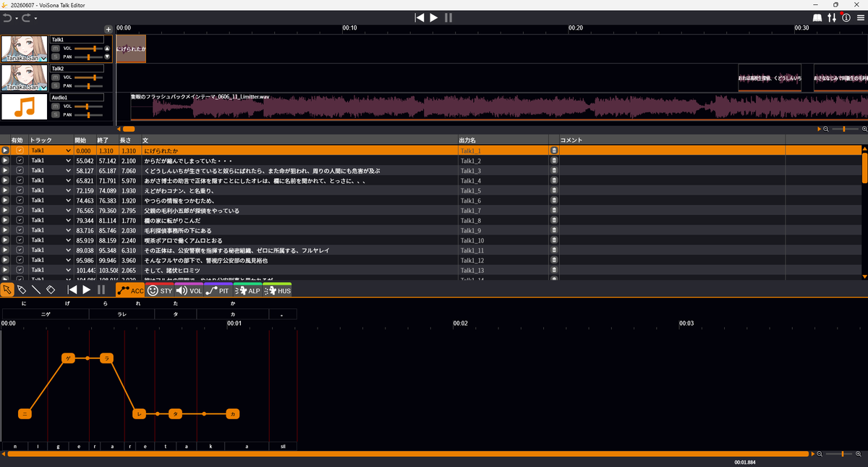
Task: Click the undo arrow icon
Action: (7, 17)
